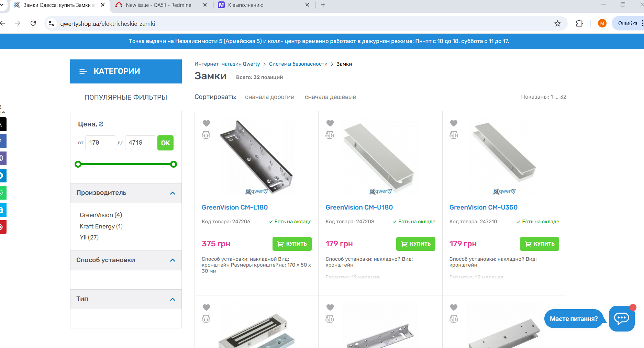Screen dimensions: 644x348
Task: Click the address bar URL qwertyshop.ua
Action: (108, 24)
